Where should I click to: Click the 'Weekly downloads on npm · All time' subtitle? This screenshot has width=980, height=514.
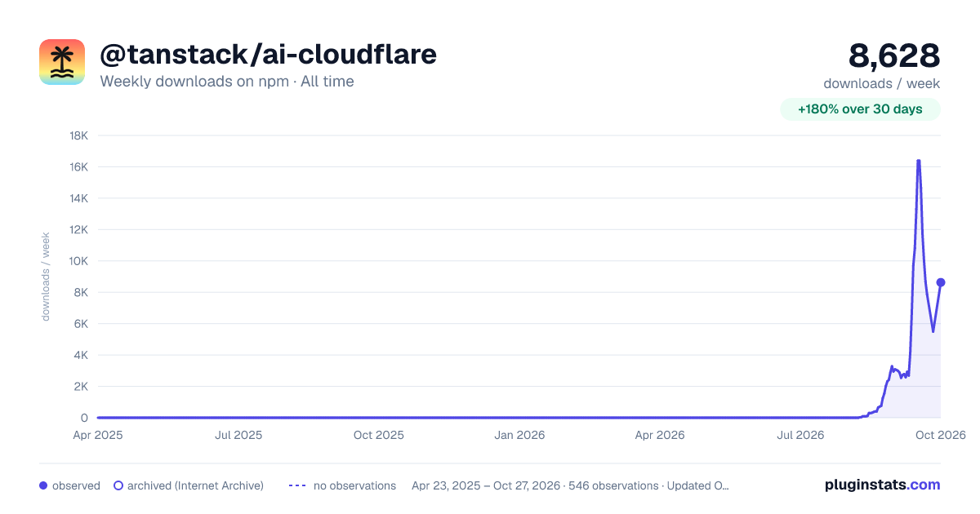tap(227, 82)
